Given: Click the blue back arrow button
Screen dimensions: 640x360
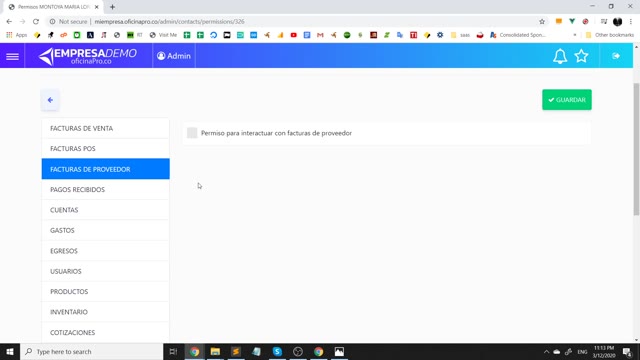Looking at the screenshot, I should [50, 100].
